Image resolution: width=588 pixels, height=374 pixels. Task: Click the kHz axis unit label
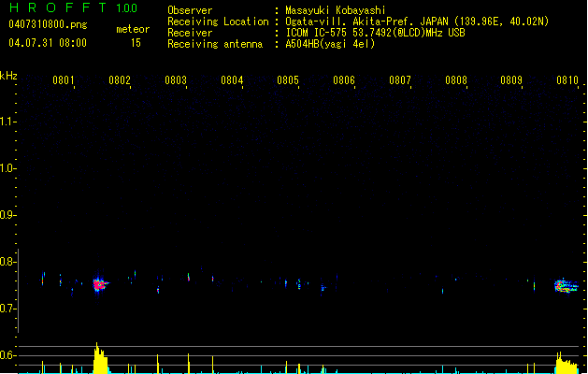8,76
